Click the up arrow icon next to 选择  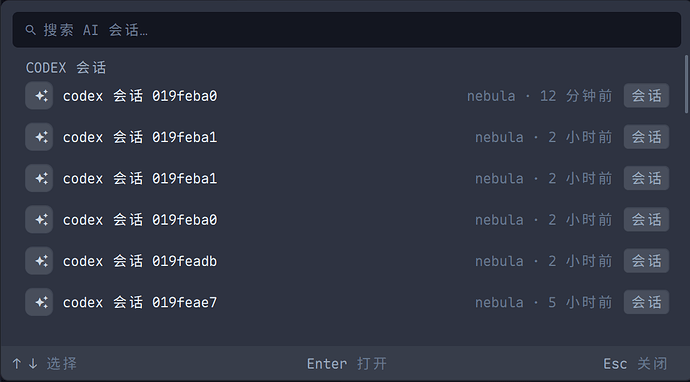point(17,364)
